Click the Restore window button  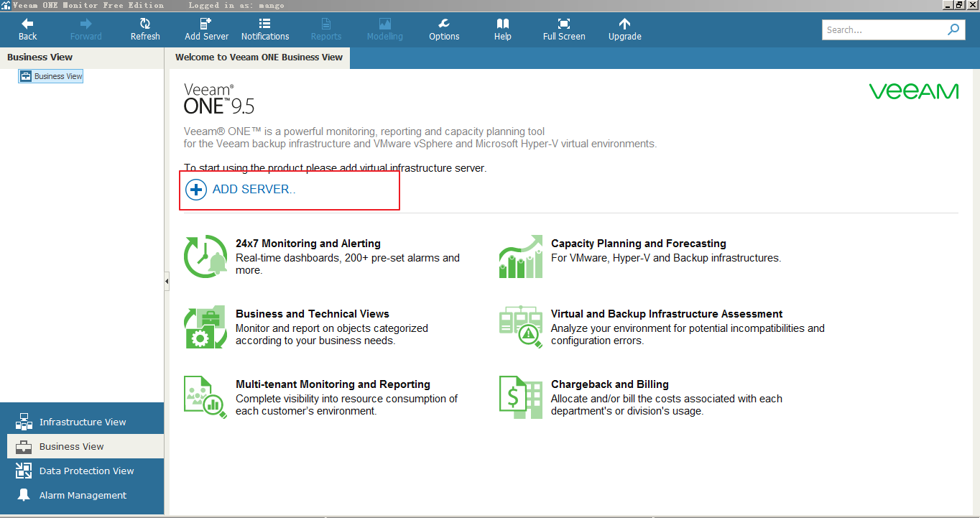pyautogui.click(x=959, y=5)
